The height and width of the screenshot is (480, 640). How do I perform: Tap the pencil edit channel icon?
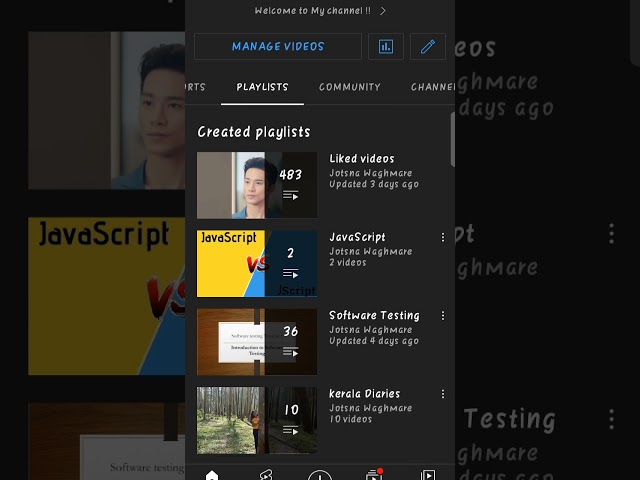click(428, 47)
